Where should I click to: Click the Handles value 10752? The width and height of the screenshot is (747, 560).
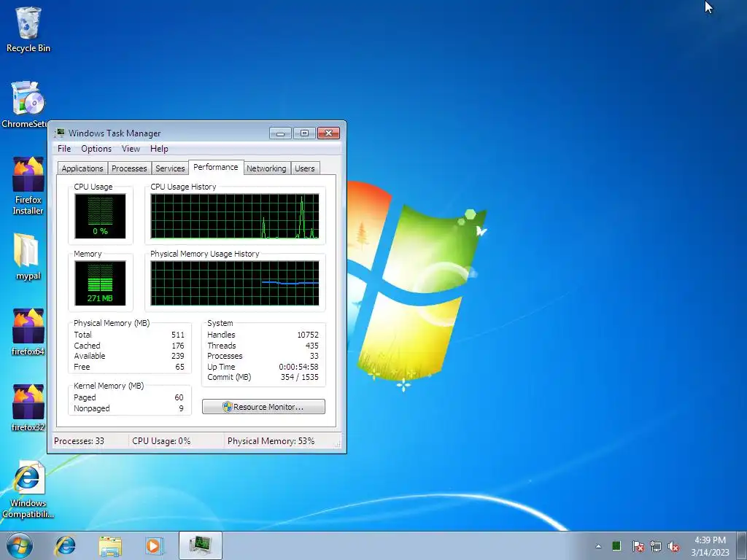click(x=308, y=335)
